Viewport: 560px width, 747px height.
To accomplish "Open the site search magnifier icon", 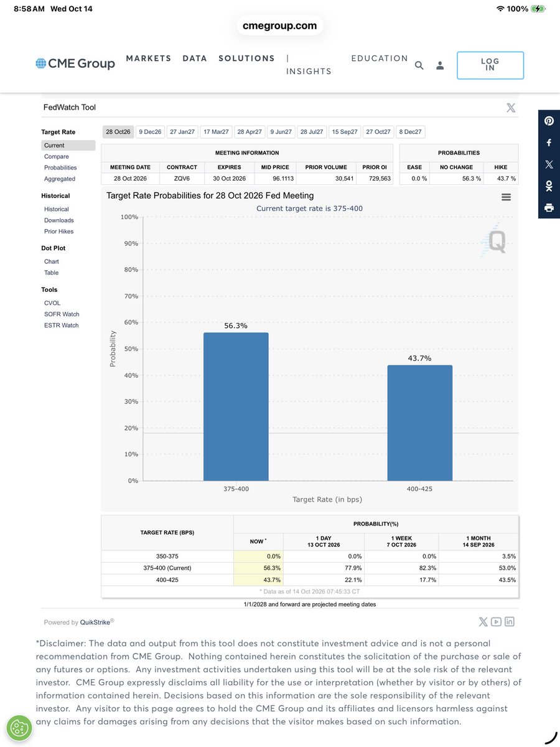I will tap(419, 65).
